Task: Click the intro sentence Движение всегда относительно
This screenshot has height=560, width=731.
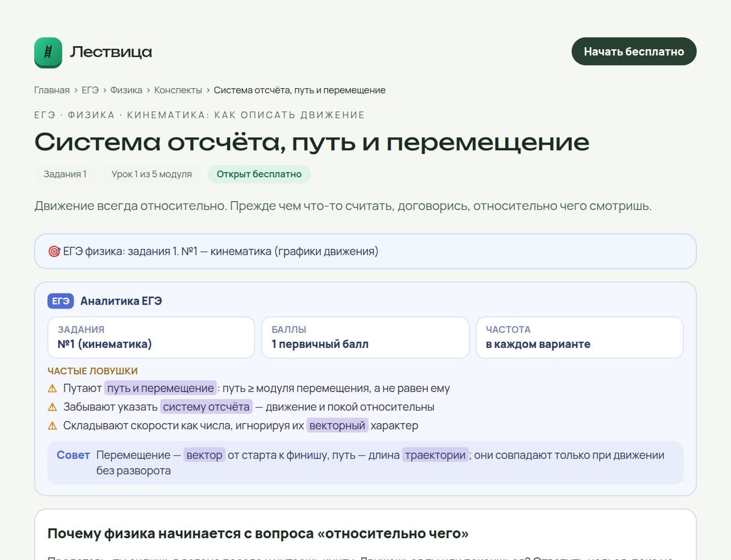Action: 343,206
